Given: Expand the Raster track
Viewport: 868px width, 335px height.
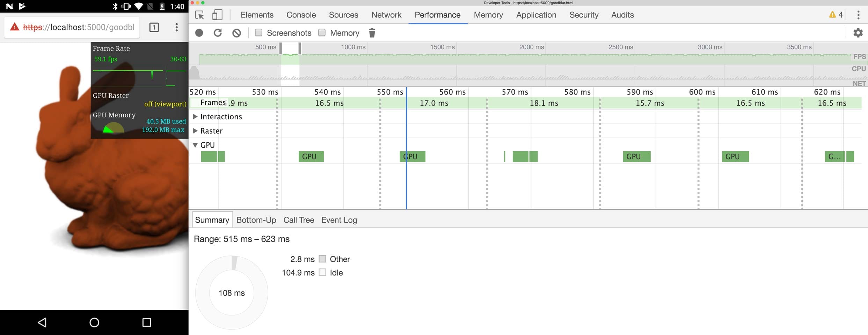Looking at the screenshot, I should (195, 131).
